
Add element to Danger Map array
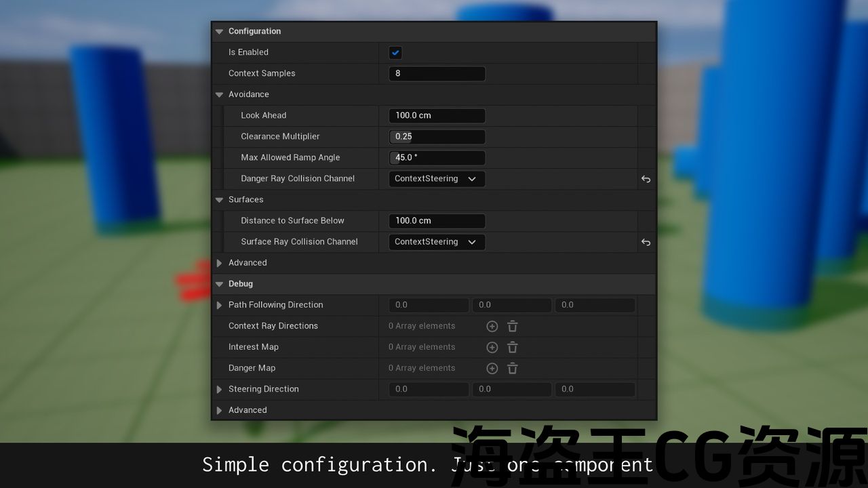point(492,369)
